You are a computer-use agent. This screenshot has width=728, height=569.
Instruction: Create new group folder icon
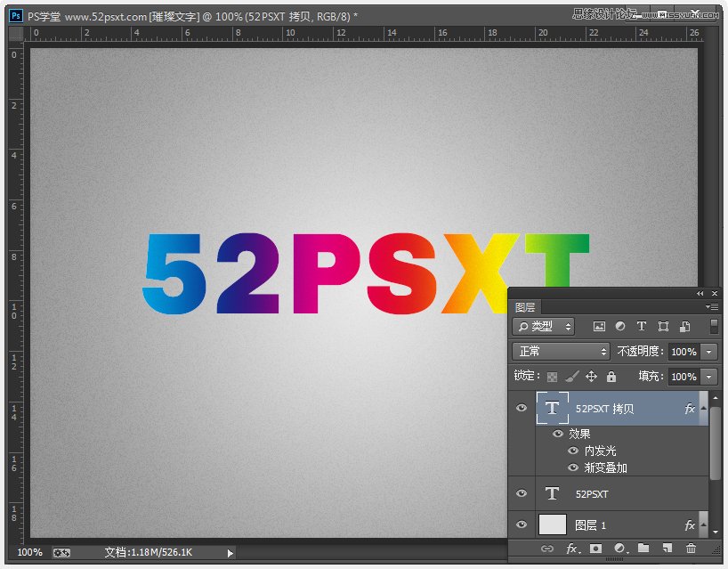click(643, 549)
